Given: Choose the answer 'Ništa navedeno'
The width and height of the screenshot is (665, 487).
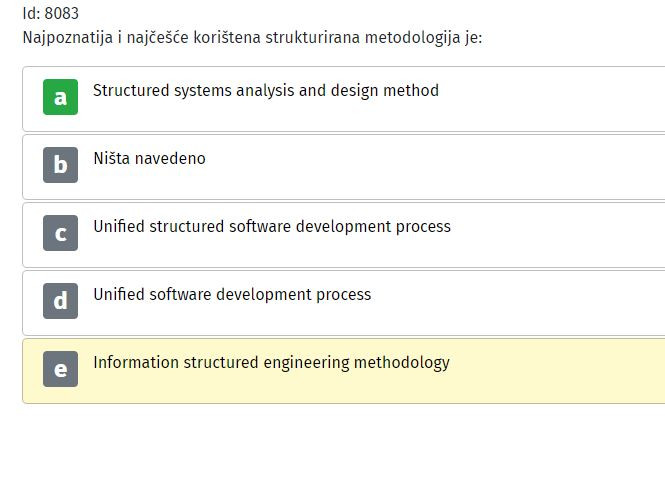Looking at the screenshot, I should tap(149, 158).
